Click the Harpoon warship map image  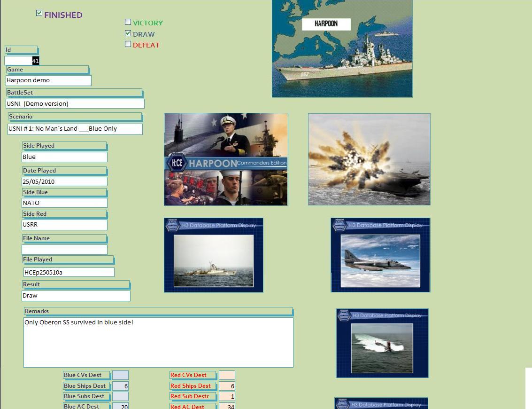tap(342, 48)
